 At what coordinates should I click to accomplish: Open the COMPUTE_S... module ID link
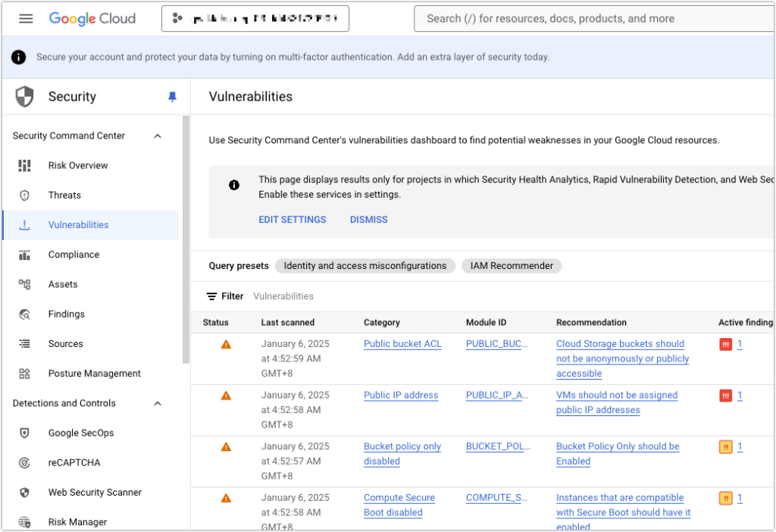click(496, 498)
